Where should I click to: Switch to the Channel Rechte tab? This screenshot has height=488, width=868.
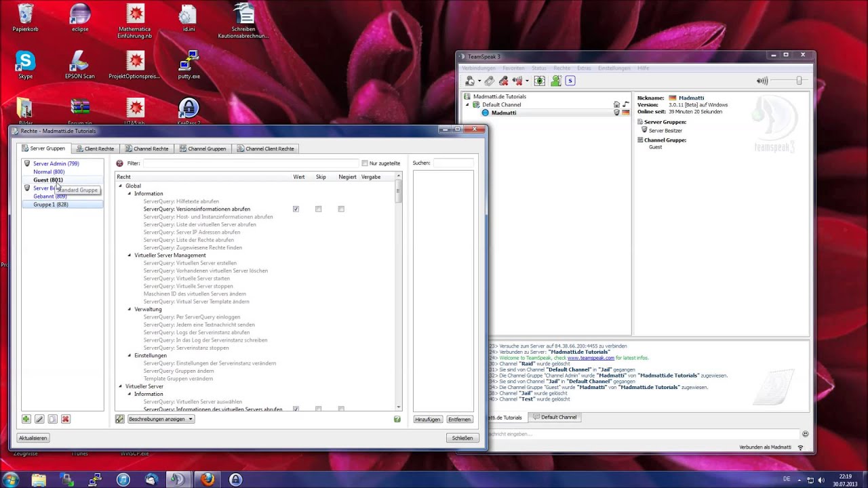coord(146,148)
